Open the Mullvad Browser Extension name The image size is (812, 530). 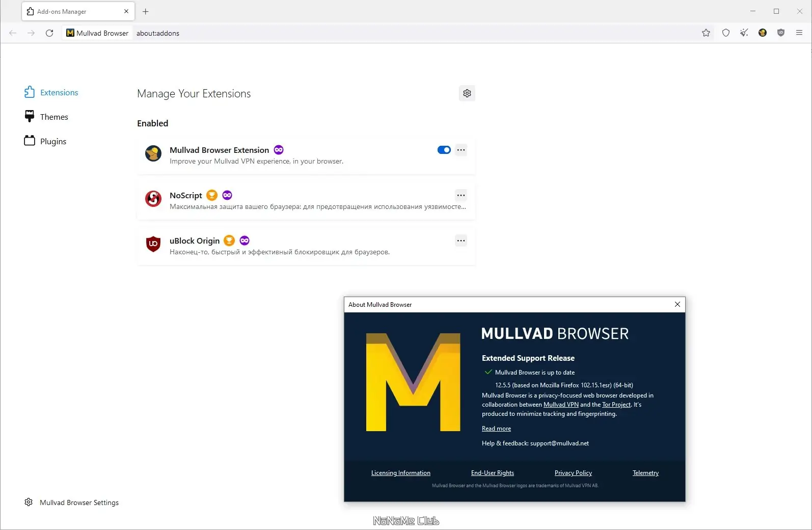219,150
